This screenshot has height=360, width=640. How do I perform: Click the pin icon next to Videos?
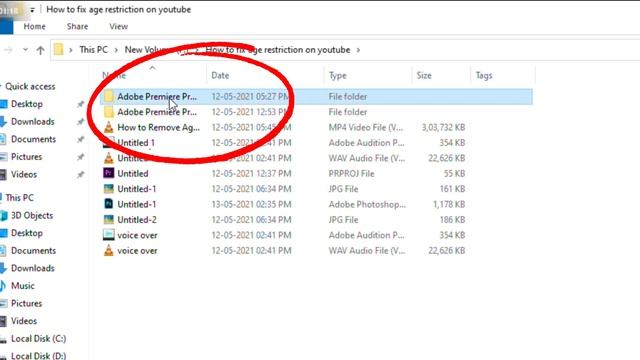(80, 175)
